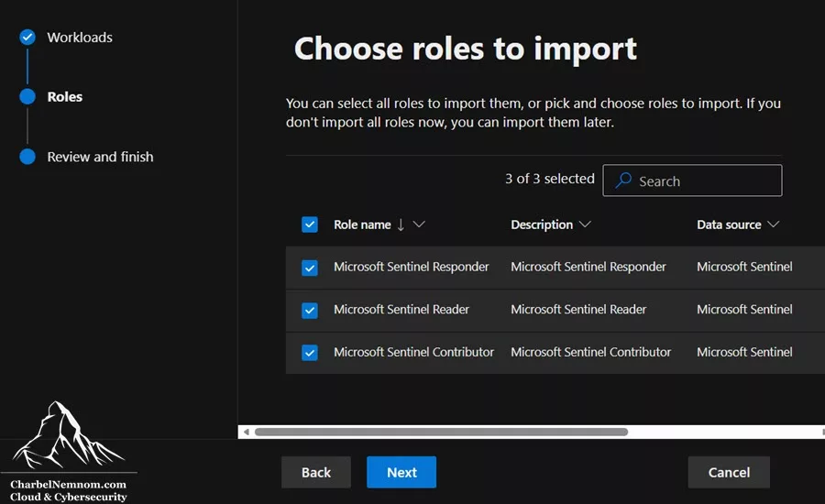
Task: Click the Workloads completed step checkmark icon
Action: pos(27,37)
